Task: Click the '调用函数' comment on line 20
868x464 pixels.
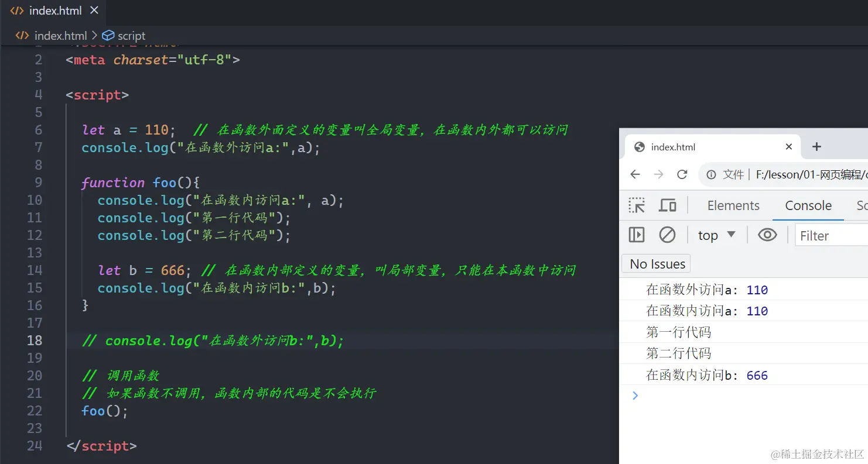Action: tap(121, 376)
